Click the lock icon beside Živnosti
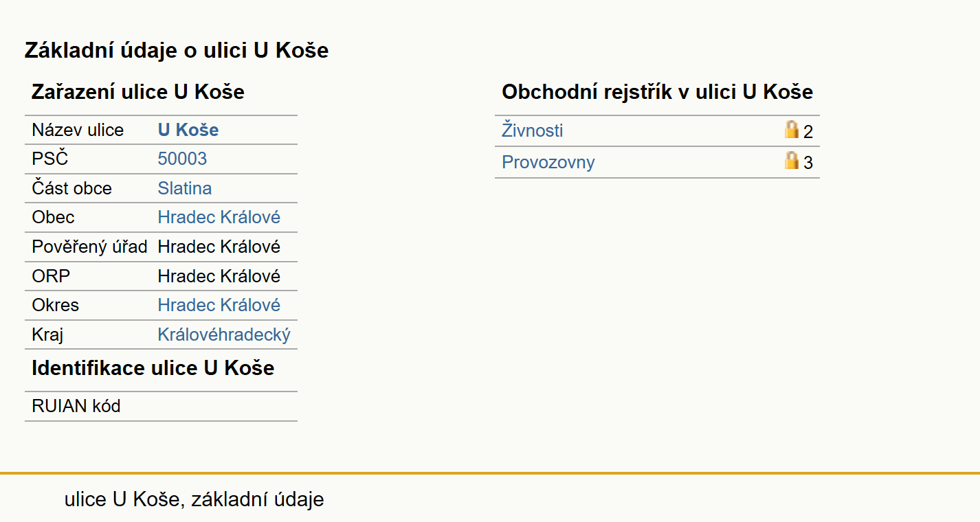The image size is (980, 522). point(792,129)
